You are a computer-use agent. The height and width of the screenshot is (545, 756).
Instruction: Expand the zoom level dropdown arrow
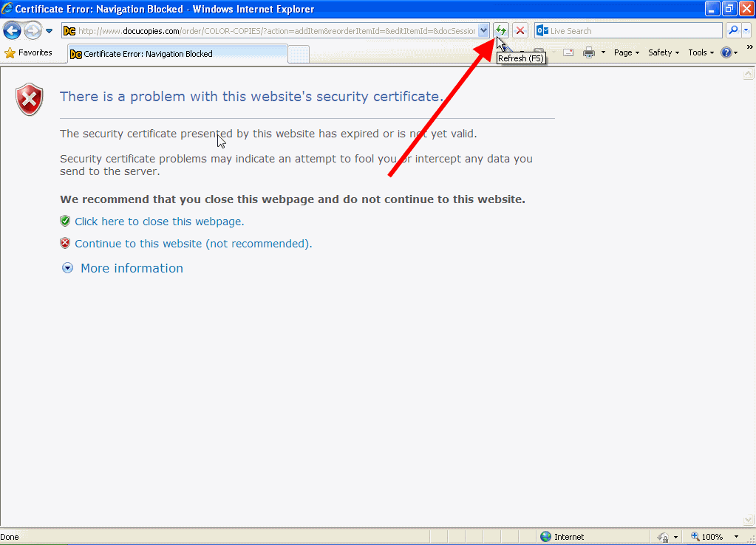736,537
